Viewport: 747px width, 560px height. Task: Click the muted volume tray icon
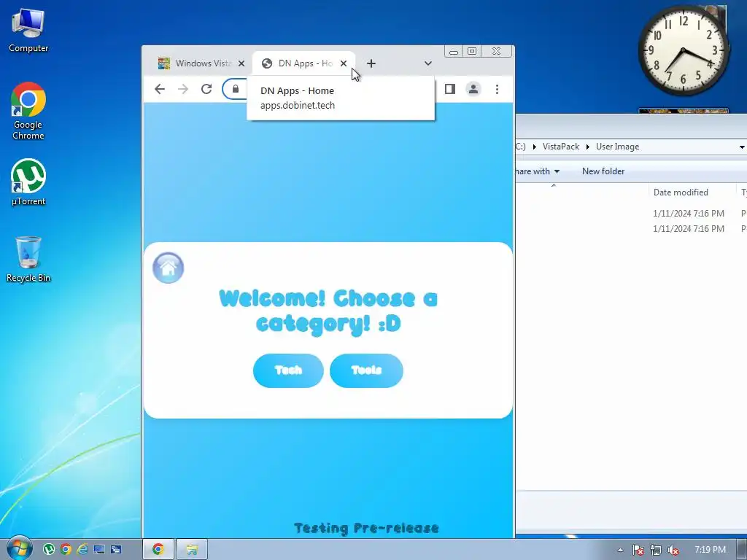coord(673,550)
